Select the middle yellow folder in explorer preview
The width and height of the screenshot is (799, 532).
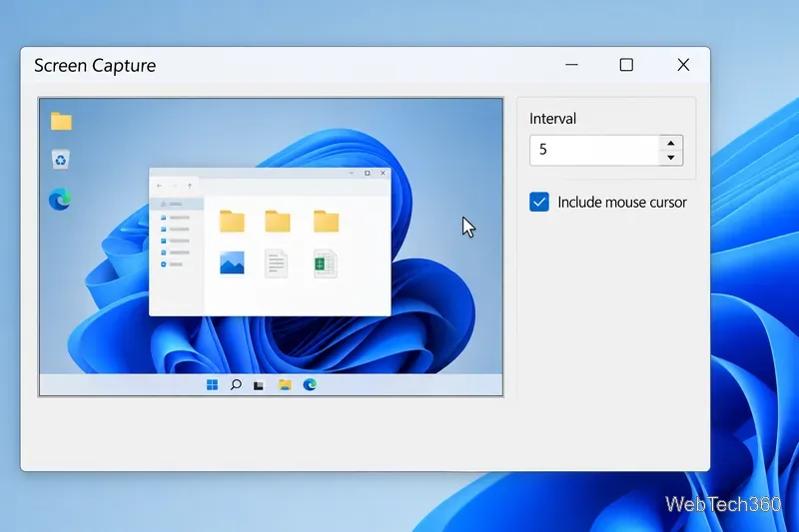(278, 222)
